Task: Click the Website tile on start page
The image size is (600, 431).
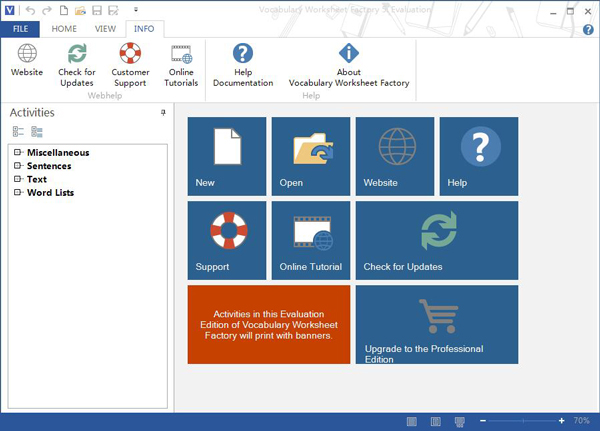Action: (395, 156)
